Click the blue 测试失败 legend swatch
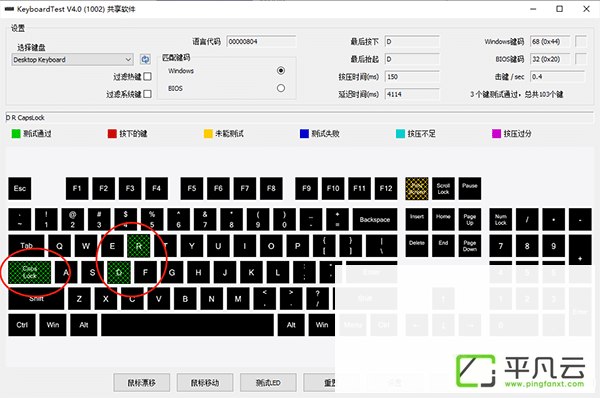This screenshot has height=398, width=600. click(x=304, y=134)
